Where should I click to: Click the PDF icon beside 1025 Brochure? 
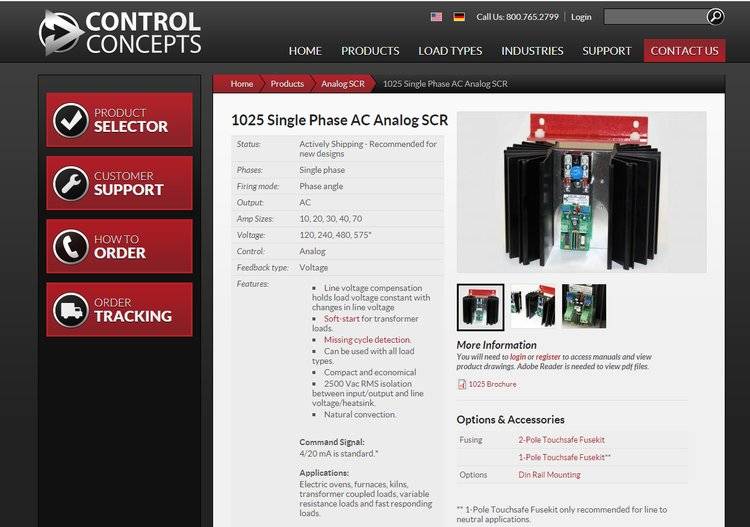[x=462, y=384]
